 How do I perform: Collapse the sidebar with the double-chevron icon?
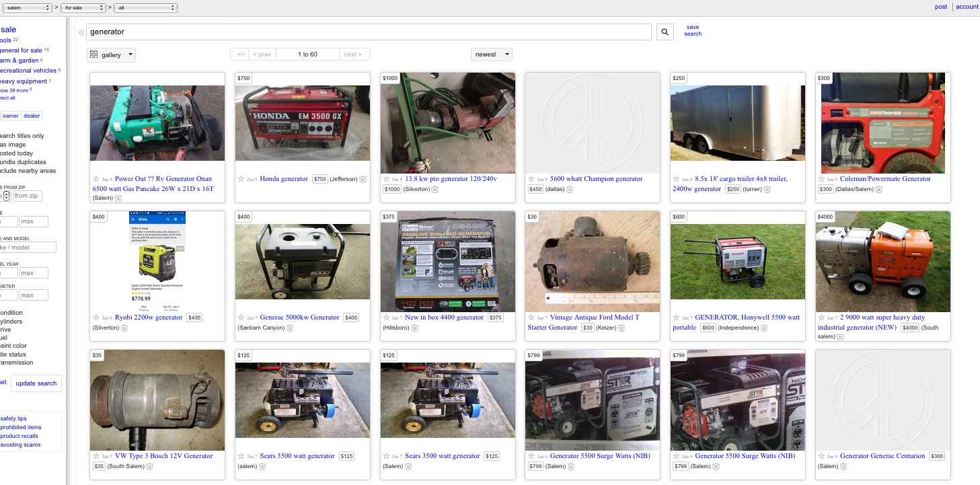(x=81, y=32)
